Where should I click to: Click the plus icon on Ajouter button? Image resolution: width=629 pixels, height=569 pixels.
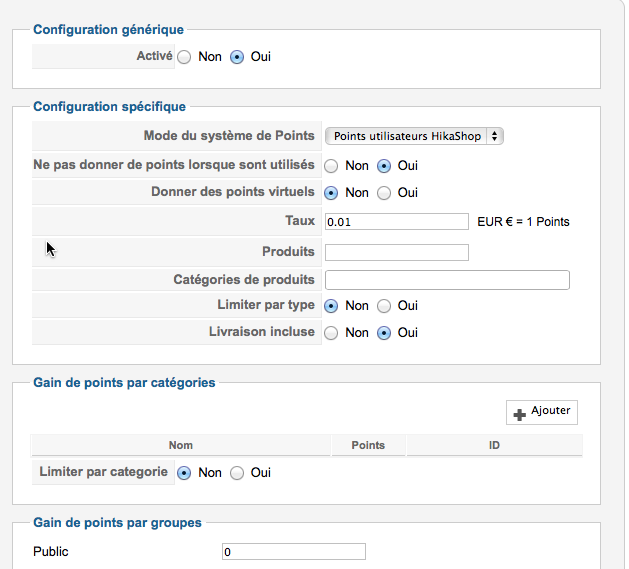(x=519, y=415)
